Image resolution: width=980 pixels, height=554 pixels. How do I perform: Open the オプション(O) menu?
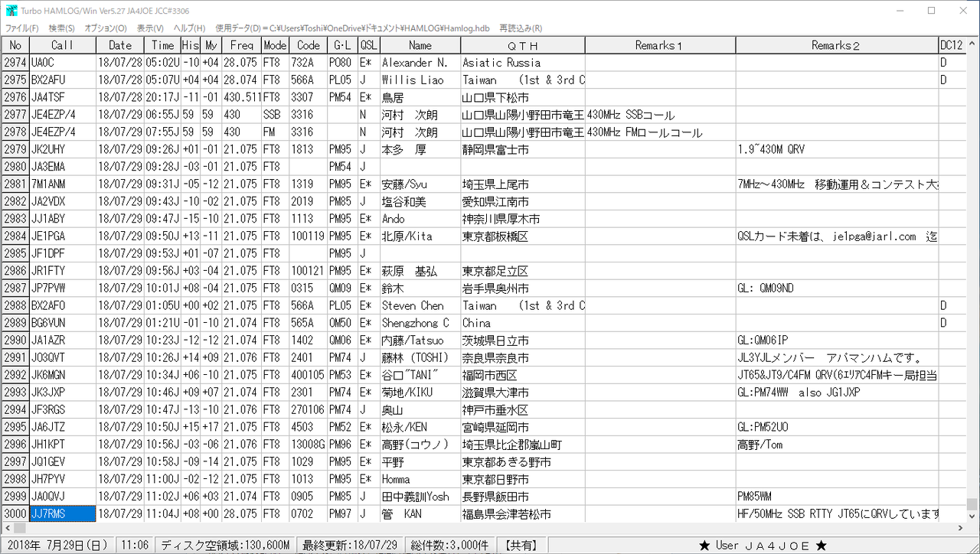click(x=106, y=28)
